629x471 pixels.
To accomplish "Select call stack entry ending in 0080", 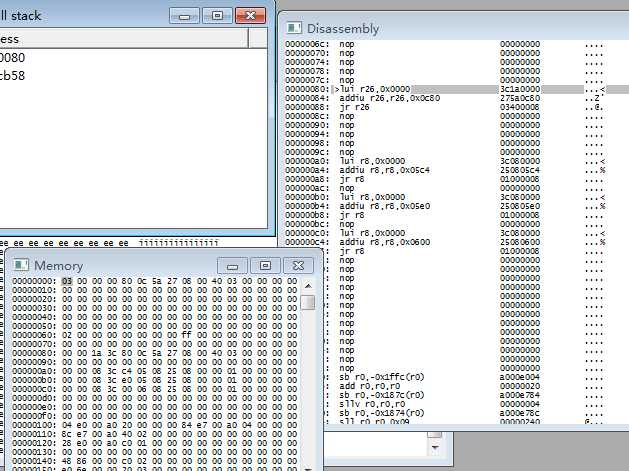I will pyautogui.click(x=12, y=57).
